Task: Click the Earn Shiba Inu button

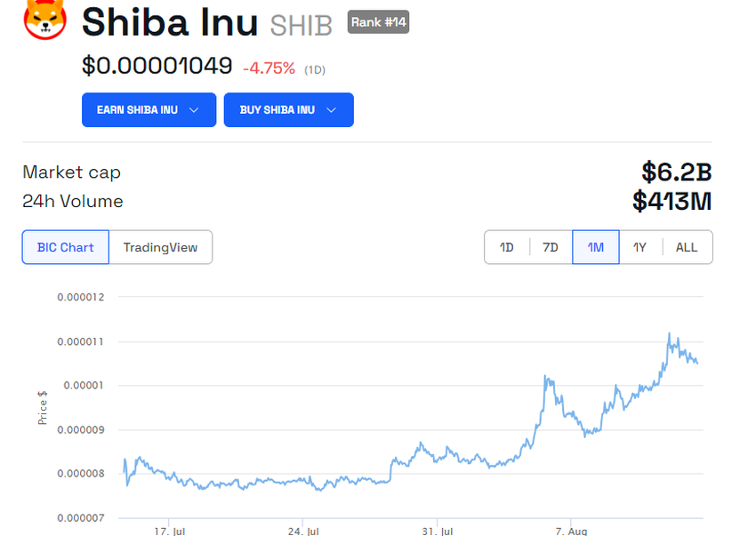Action: (149, 110)
